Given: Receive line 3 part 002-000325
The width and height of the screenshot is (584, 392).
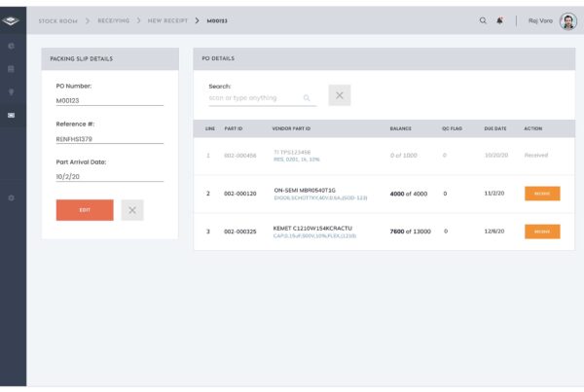Looking at the screenshot, I should (542, 232).
